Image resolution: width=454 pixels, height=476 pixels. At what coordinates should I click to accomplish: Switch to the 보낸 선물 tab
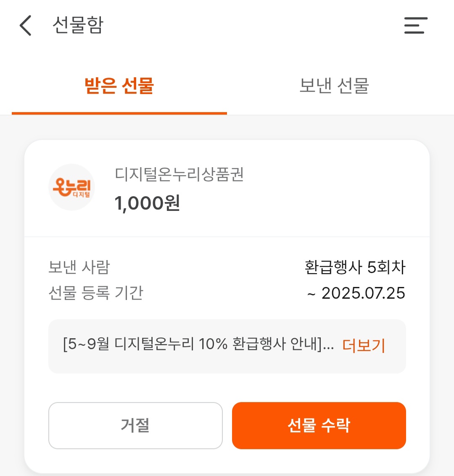(334, 85)
